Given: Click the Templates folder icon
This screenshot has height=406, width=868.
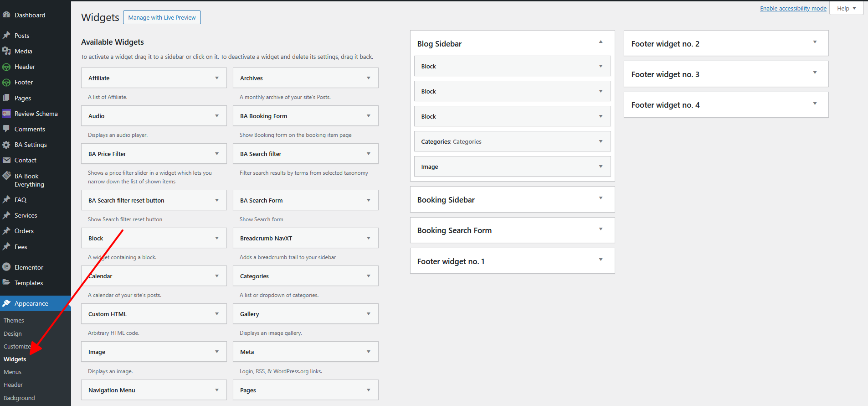Looking at the screenshot, I should (6, 283).
